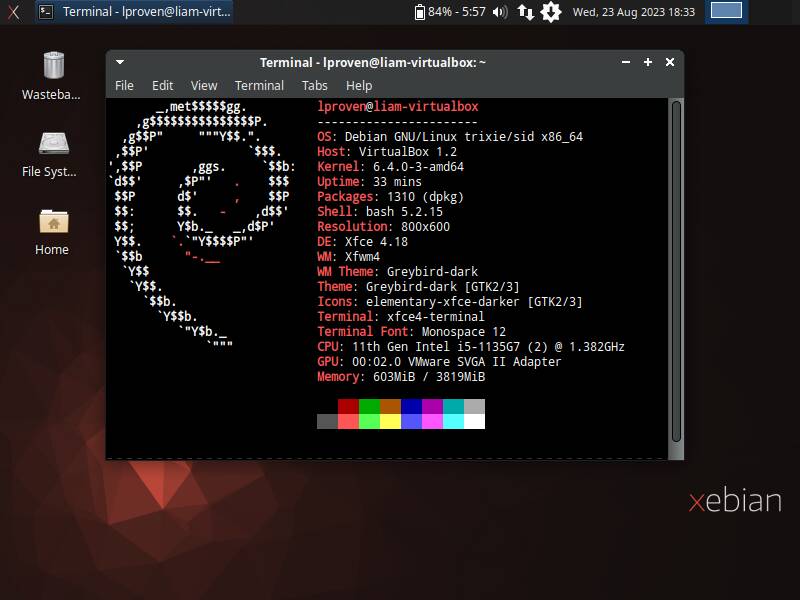The height and width of the screenshot is (600, 800).
Task: Click the network up-down arrows icon
Action: coord(526,12)
